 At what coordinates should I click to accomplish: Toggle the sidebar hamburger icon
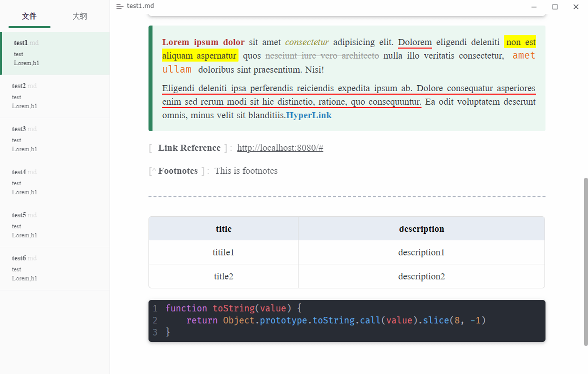click(119, 7)
